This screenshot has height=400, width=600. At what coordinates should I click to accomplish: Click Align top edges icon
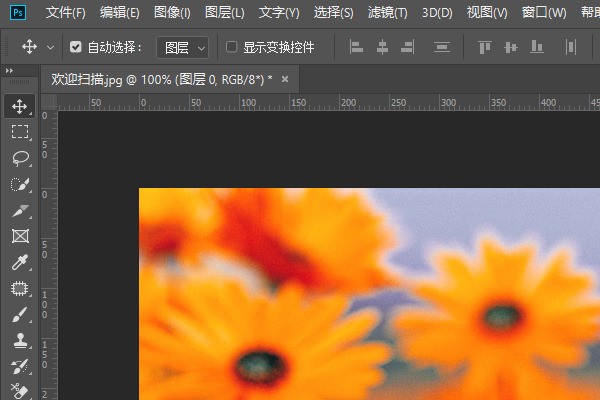pos(485,47)
